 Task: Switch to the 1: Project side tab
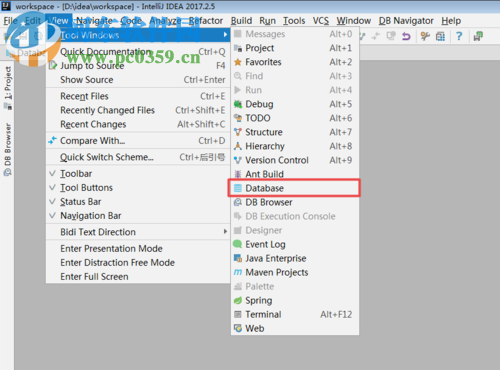pyautogui.click(x=7, y=87)
